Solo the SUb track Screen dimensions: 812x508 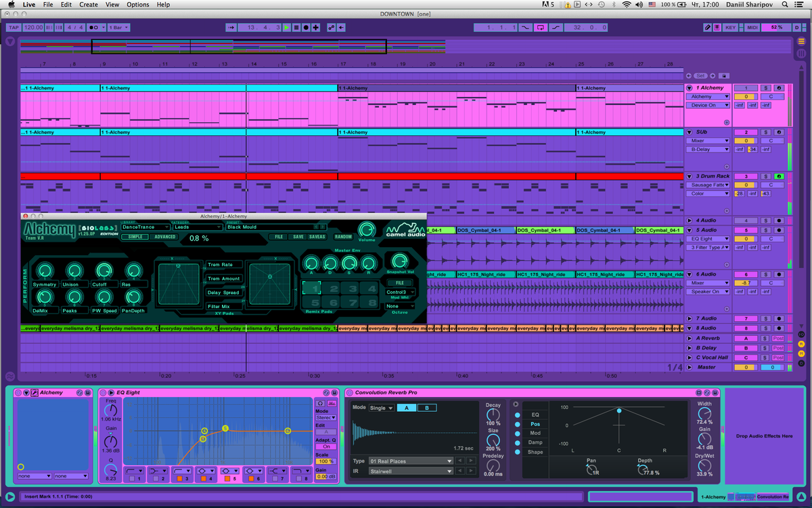[766, 132]
